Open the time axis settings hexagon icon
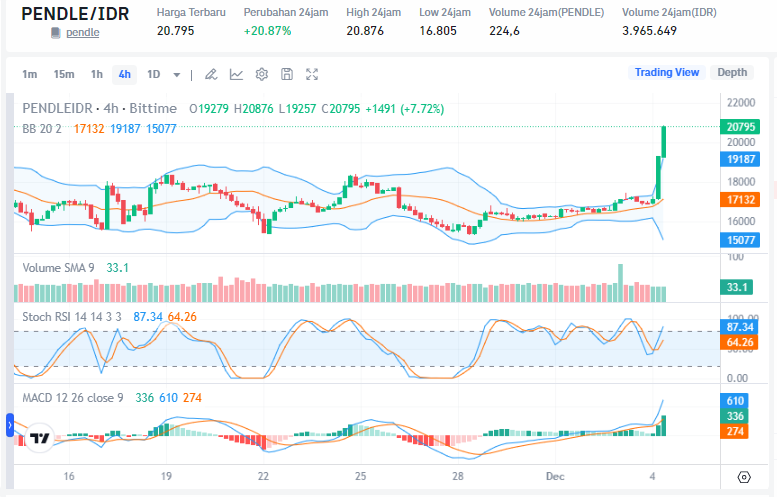Screen dimensions: 777x497 pyautogui.click(x=744, y=477)
